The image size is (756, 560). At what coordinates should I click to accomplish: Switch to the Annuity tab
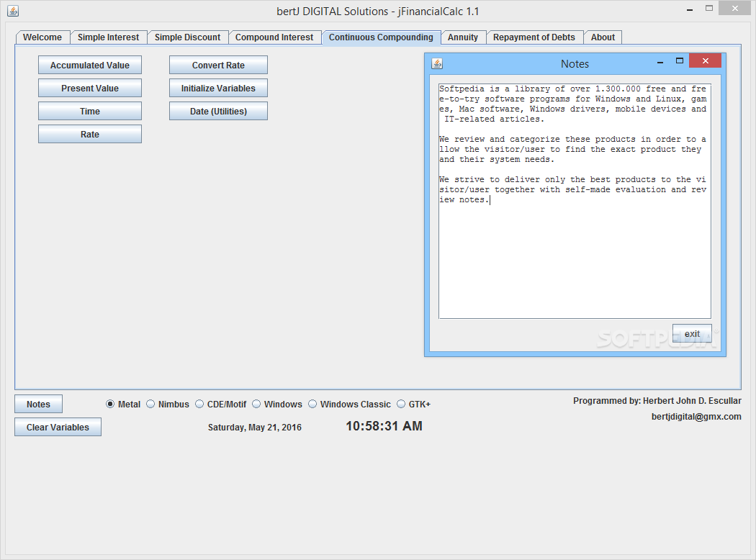coord(463,37)
